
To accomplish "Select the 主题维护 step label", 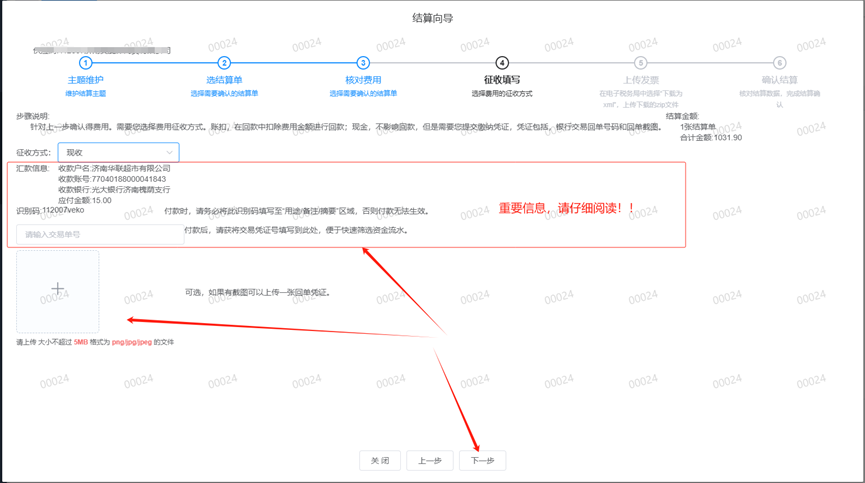I will coord(86,80).
